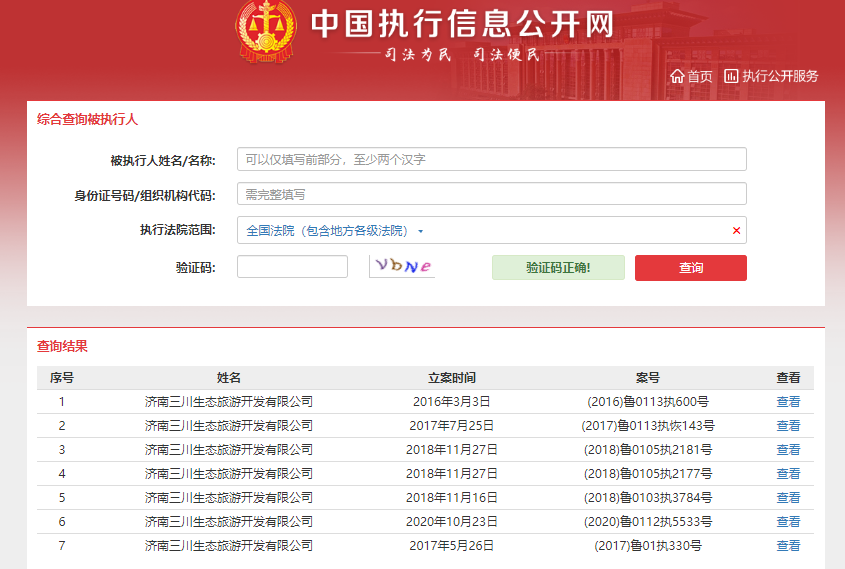
Task: Click the captcha image to refresh
Action: [402, 267]
